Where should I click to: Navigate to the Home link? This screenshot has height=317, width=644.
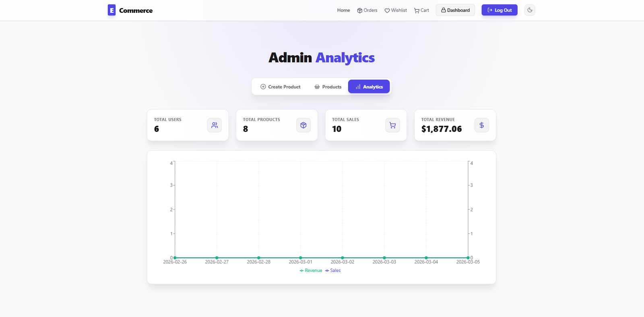[x=343, y=10]
